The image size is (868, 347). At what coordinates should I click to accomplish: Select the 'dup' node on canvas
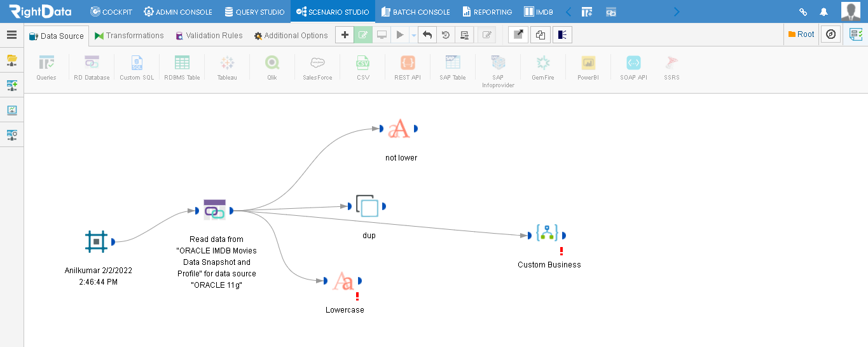[367, 206]
